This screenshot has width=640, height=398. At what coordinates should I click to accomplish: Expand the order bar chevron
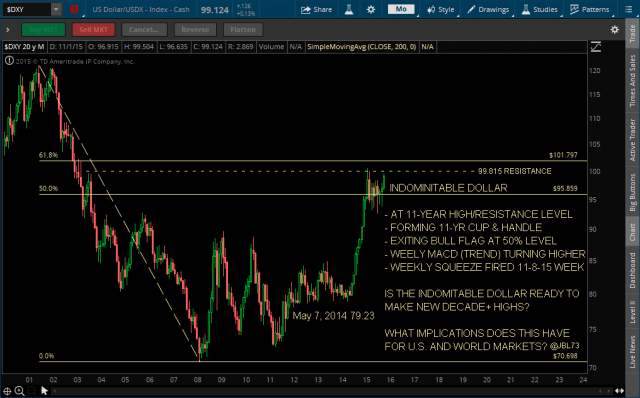8,29
